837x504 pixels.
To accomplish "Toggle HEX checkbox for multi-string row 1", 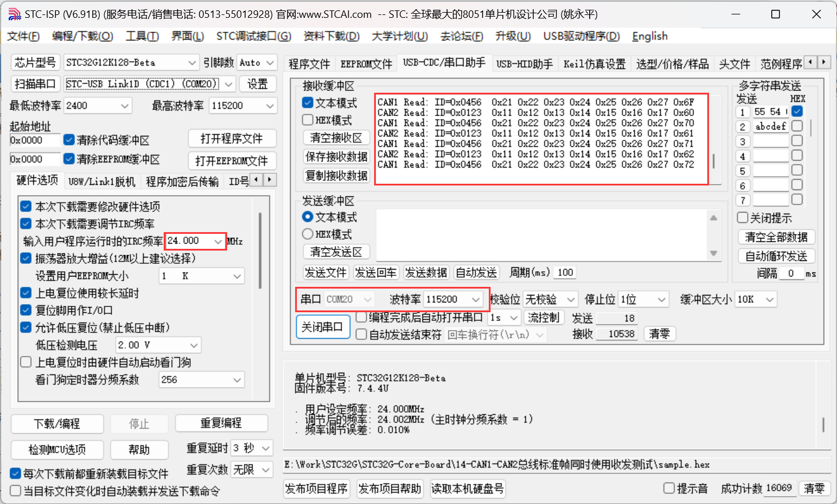I will [797, 111].
